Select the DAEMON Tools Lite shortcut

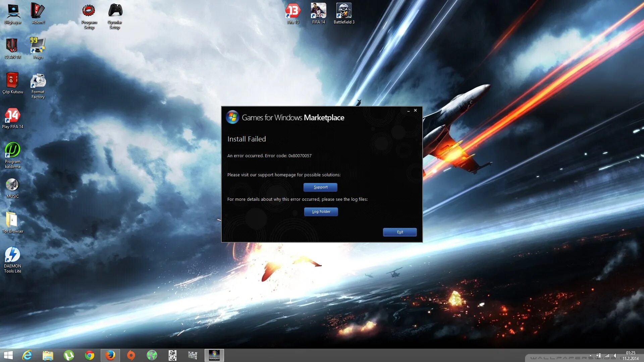tap(13, 260)
